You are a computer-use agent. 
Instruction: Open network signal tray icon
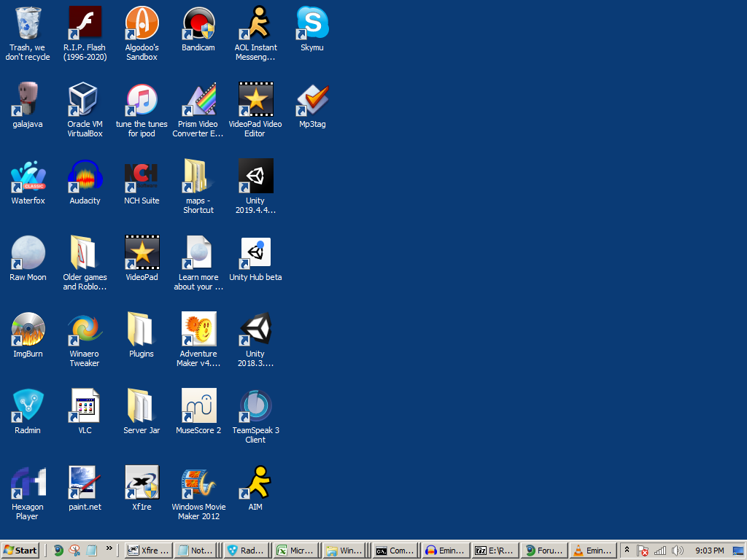[x=660, y=551]
